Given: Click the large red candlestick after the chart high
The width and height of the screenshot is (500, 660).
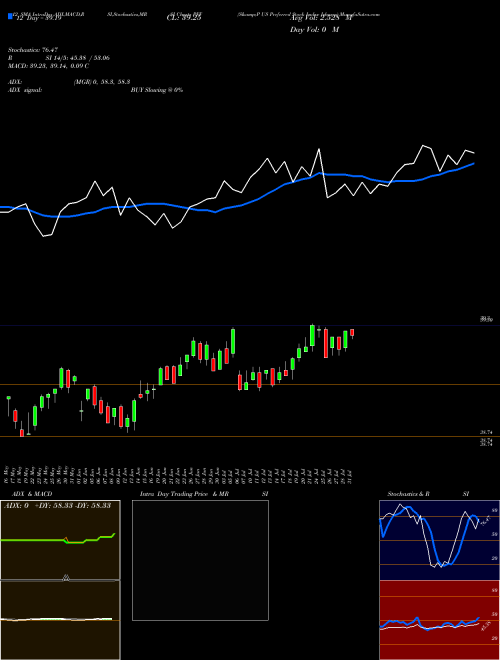Looking at the screenshot, I should (x=326, y=343).
